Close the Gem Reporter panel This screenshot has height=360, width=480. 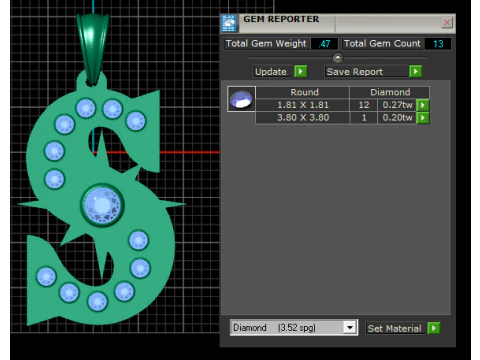click(x=447, y=22)
